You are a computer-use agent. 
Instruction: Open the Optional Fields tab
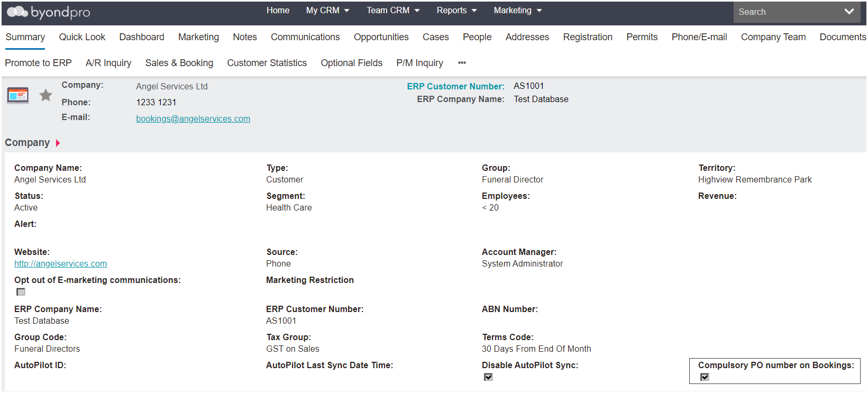(x=351, y=63)
